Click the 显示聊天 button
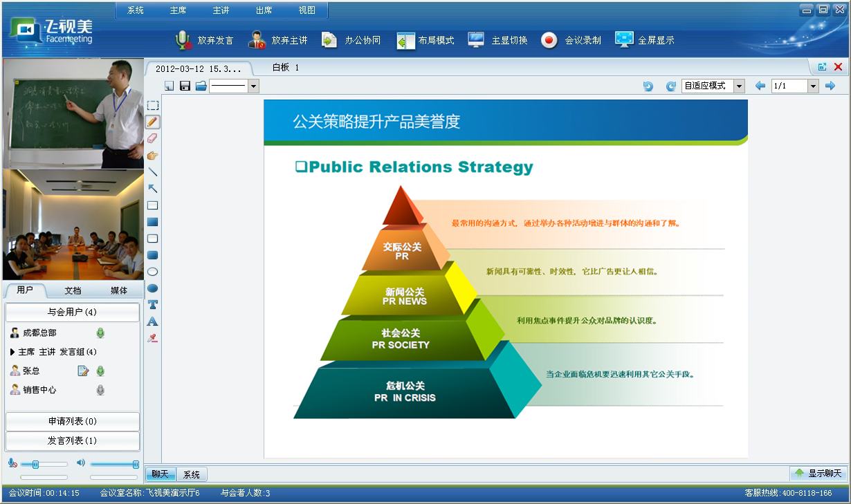 (x=818, y=474)
